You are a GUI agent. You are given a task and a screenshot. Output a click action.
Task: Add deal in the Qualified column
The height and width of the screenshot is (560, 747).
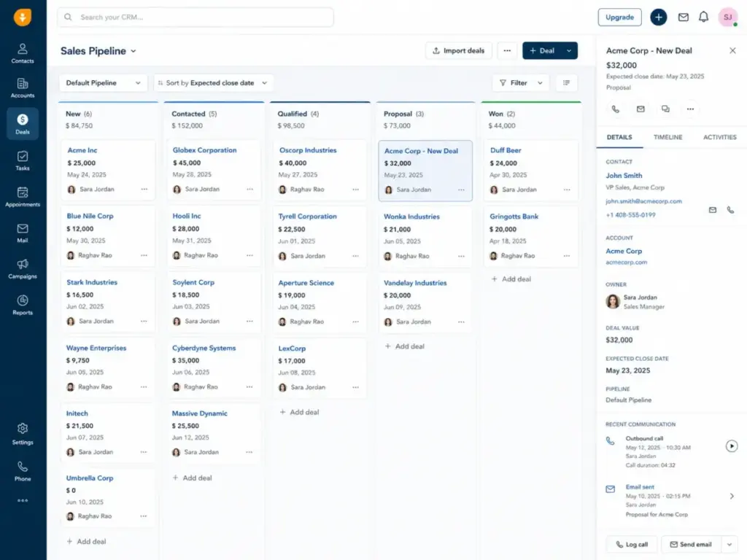pos(299,412)
